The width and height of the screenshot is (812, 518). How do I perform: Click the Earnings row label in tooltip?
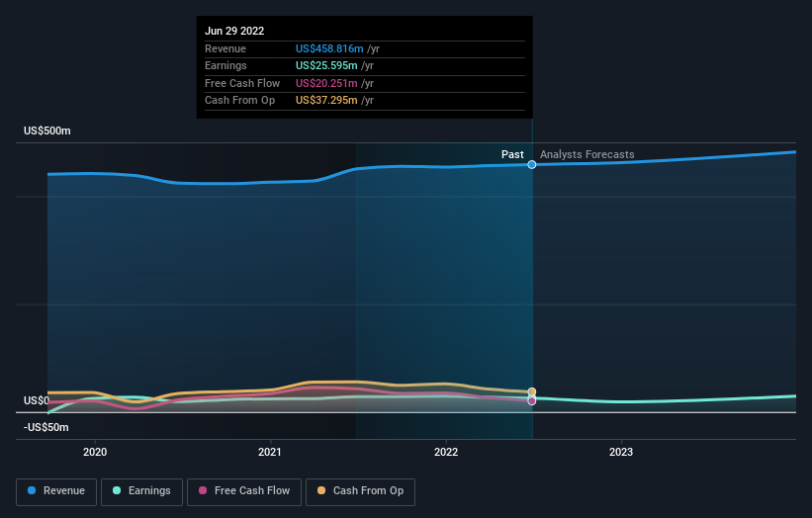point(226,65)
